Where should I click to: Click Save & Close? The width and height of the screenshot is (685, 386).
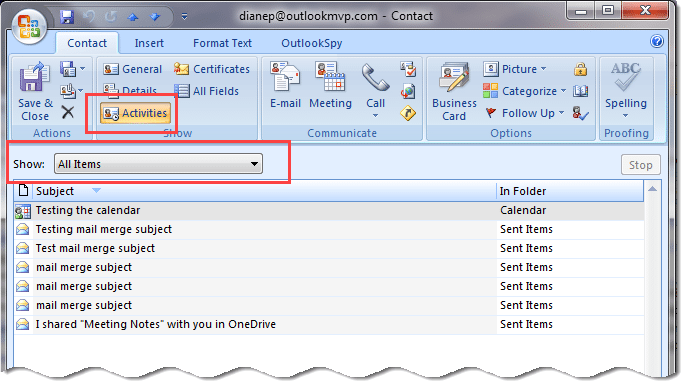coord(35,92)
